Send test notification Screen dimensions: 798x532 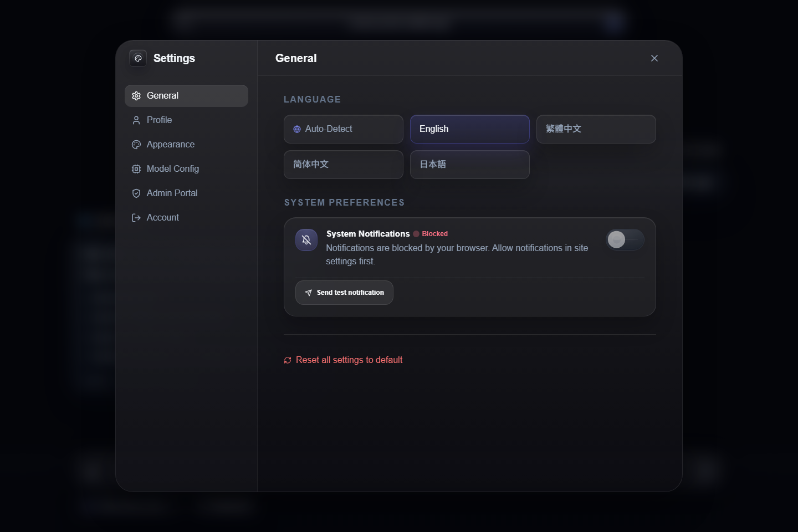344,293
